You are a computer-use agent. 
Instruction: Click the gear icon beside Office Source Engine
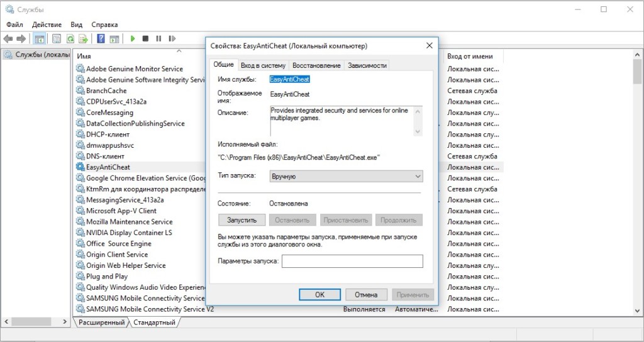[80, 243]
